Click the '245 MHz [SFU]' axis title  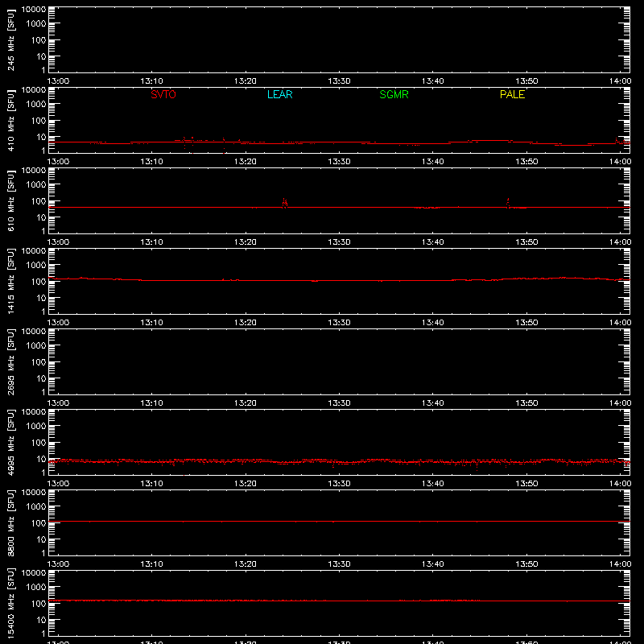click(10, 39)
